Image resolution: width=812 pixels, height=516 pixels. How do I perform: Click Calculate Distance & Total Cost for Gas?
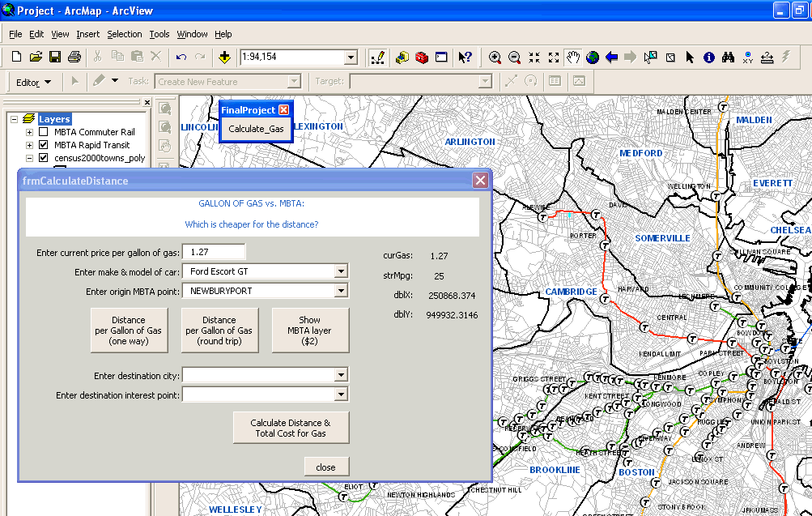[x=291, y=428]
